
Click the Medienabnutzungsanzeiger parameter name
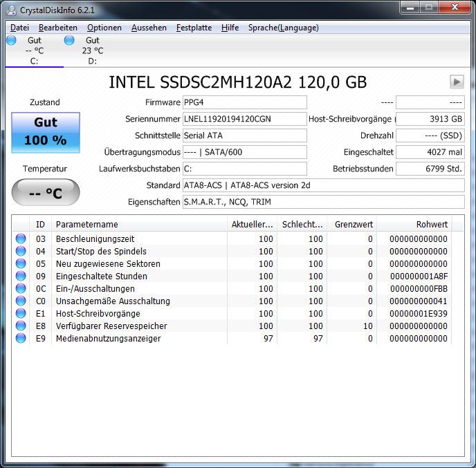(109, 339)
